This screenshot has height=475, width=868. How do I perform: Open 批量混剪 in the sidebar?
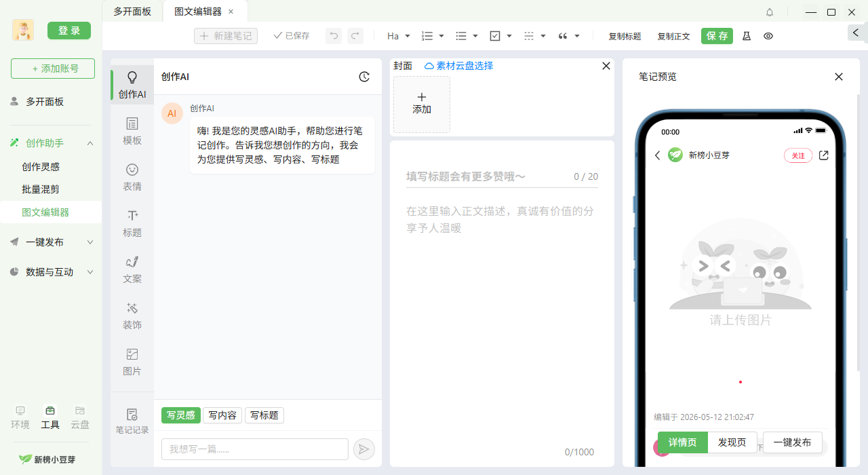coord(41,189)
